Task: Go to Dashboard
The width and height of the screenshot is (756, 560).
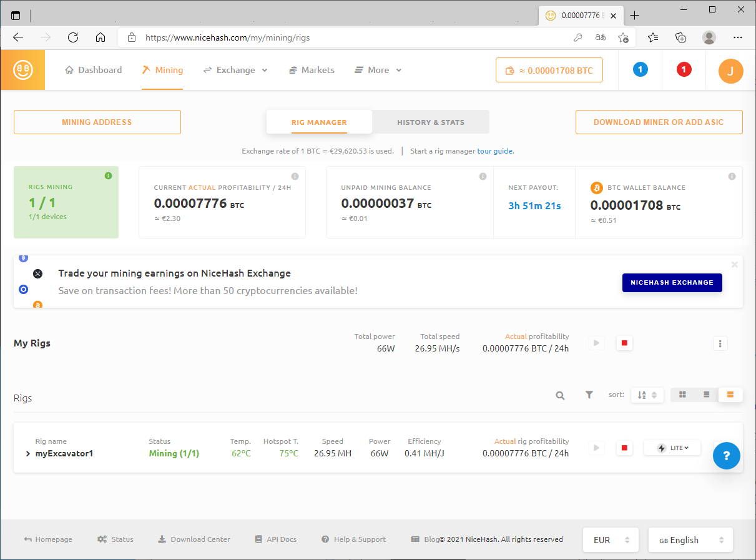Action: pos(94,70)
